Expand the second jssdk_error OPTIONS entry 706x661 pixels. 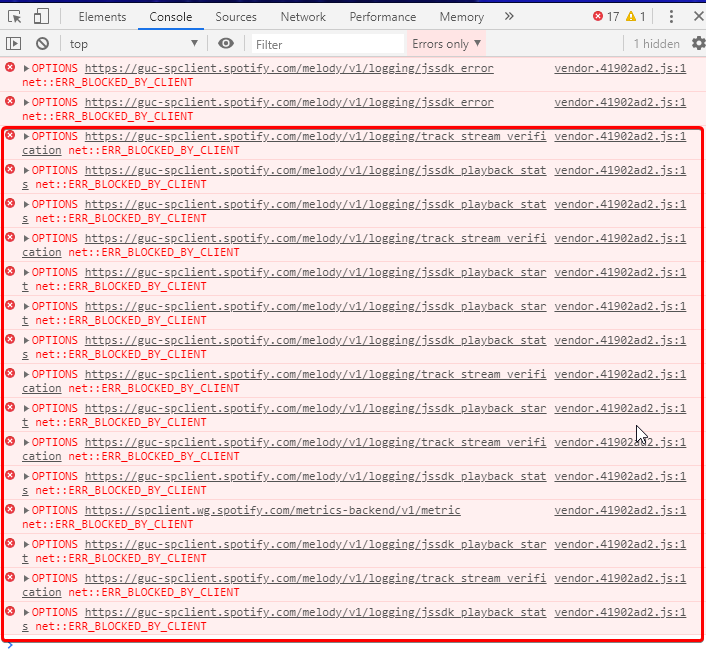(x=26, y=103)
